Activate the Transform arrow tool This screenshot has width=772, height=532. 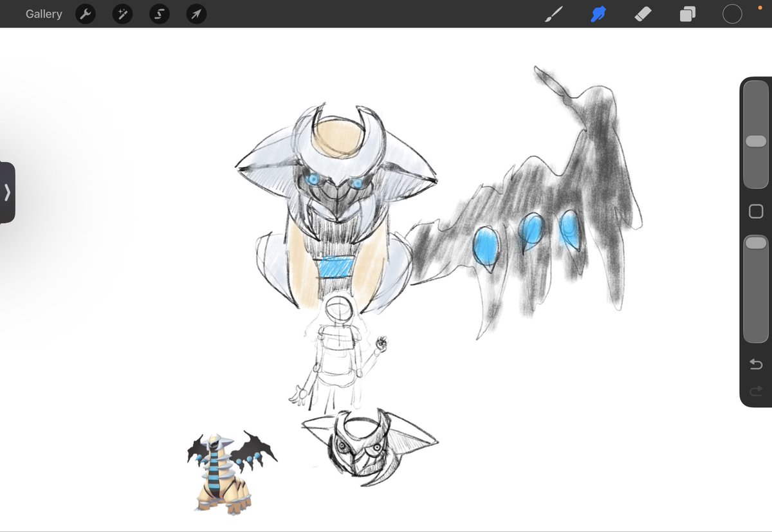point(196,14)
